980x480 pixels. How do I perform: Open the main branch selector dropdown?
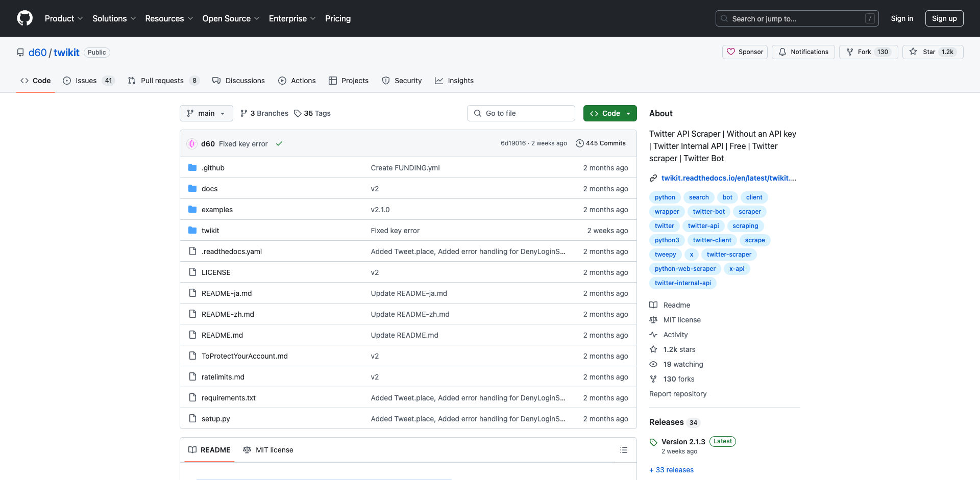[206, 113]
